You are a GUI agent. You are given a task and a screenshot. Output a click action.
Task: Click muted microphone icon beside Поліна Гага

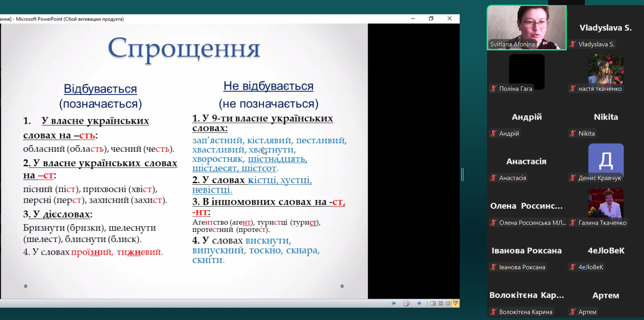pyautogui.click(x=493, y=89)
